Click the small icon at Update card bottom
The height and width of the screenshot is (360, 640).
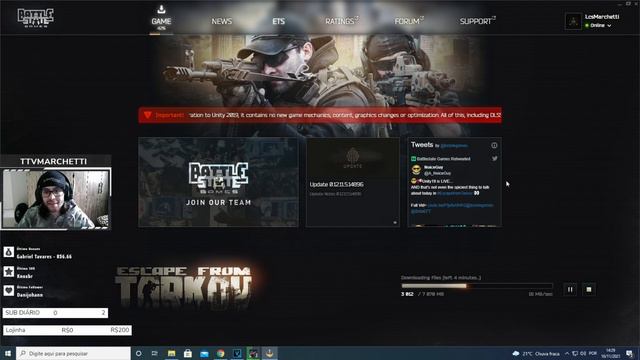pos(395,222)
